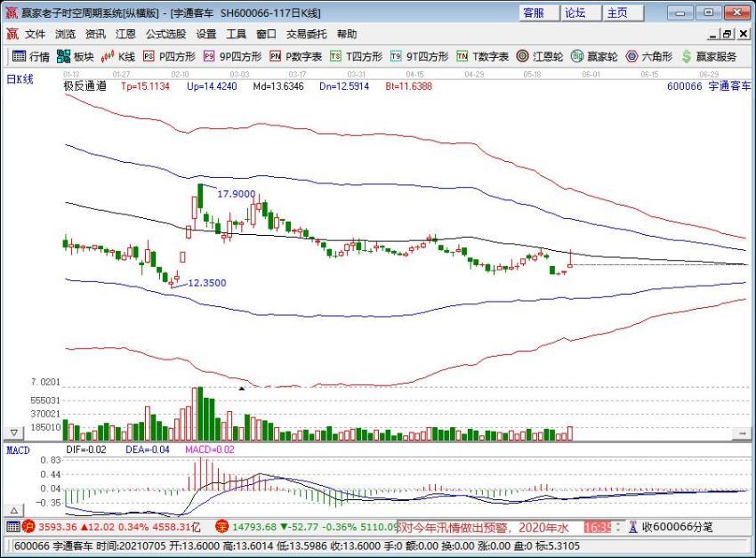Click the 06-01 date marker on timeline
Viewport: 756px width, 558px height.
[591, 74]
